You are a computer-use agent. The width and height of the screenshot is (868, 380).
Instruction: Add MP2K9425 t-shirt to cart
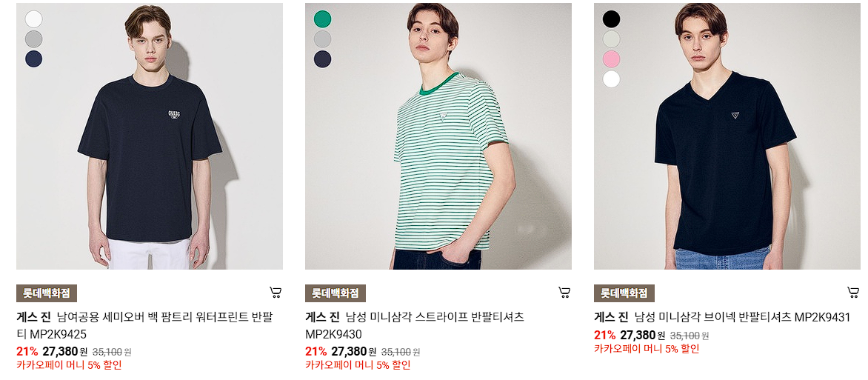pyautogui.click(x=276, y=293)
